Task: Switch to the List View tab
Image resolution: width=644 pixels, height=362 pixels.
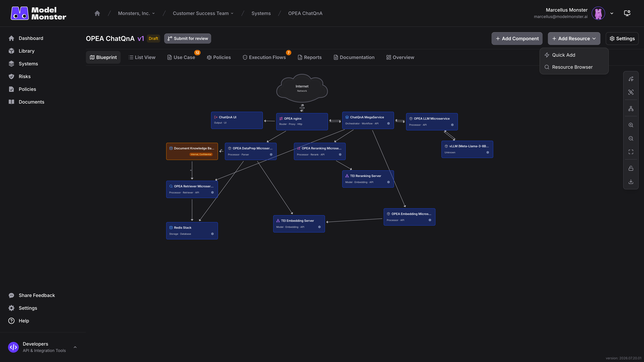Action: pos(142,57)
